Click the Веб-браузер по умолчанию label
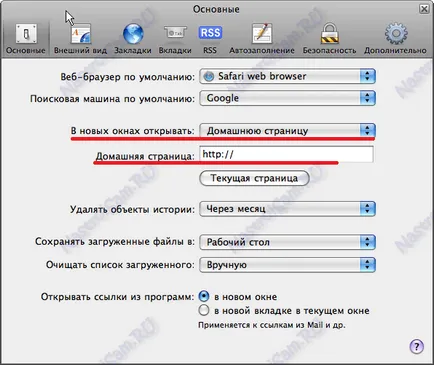 (127, 77)
